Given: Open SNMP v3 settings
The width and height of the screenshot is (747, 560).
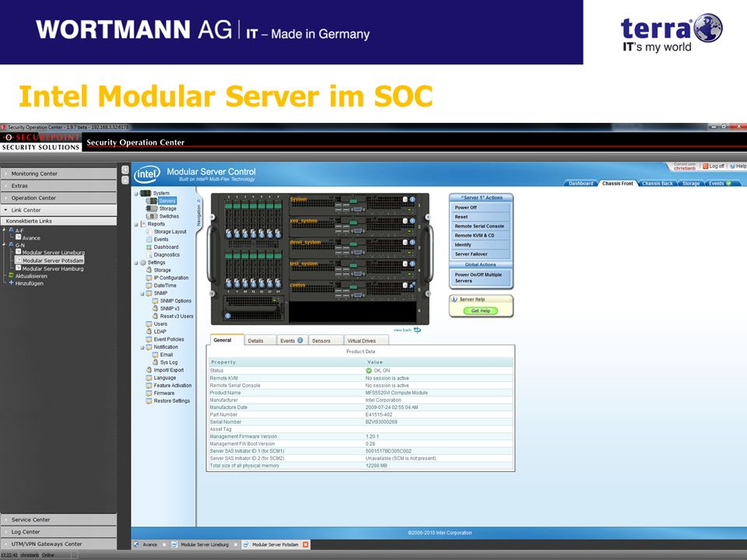Looking at the screenshot, I should click(x=170, y=309).
